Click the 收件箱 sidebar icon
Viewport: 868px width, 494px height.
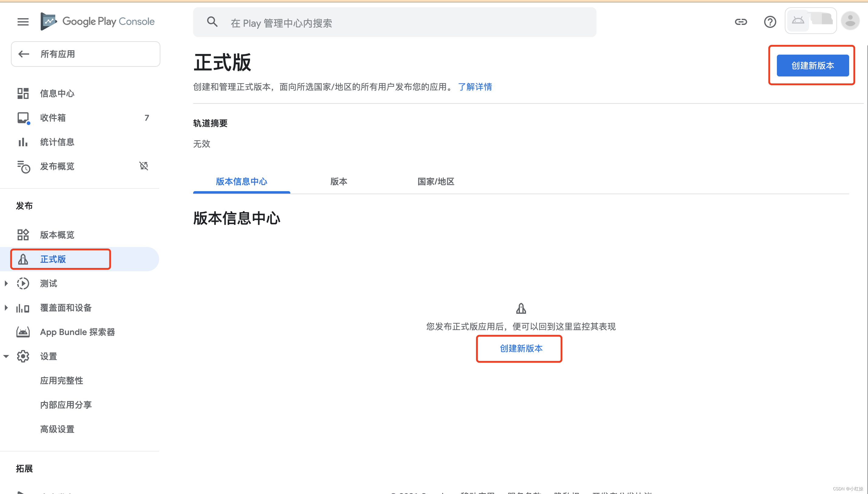coord(24,118)
